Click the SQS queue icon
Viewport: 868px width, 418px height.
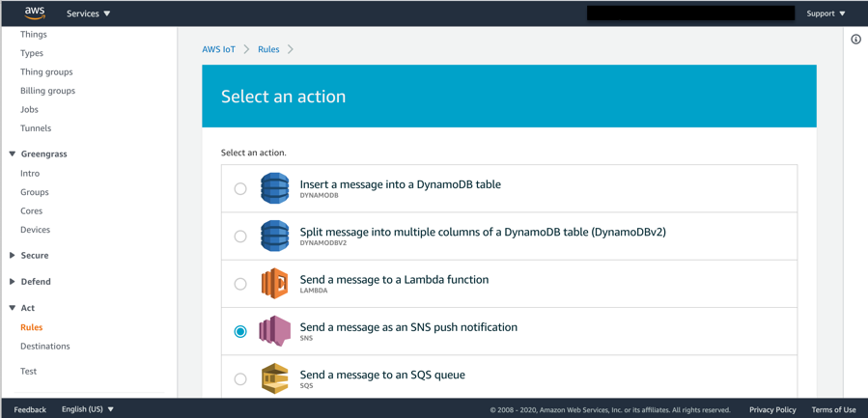274,378
